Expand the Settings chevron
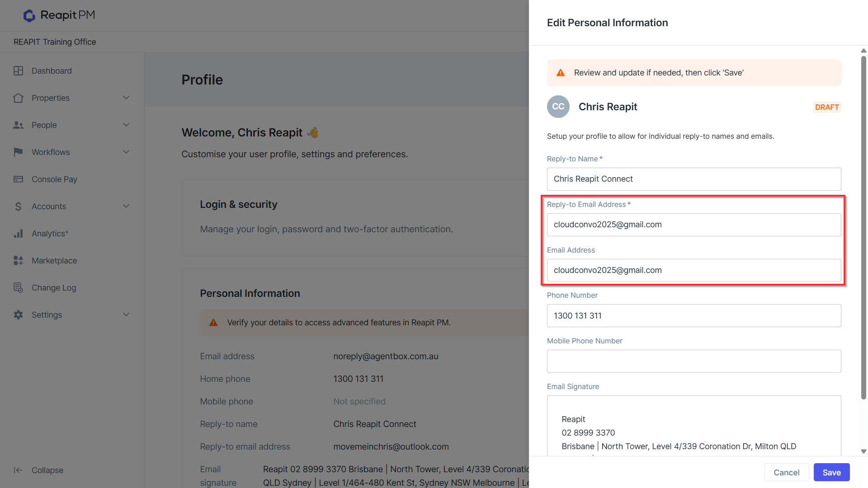Screen dimensions: 868x488 126,315
